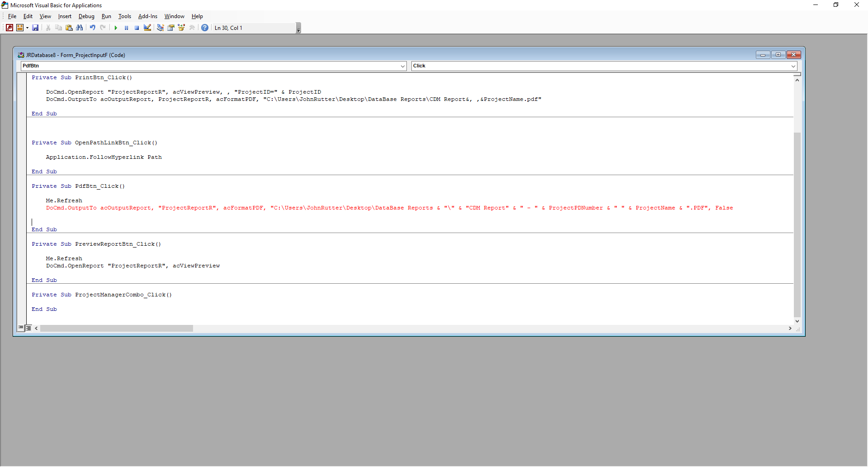The width and height of the screenshot is (868, 467).
Task: Open the Debug menu
Action: point(86,16)
